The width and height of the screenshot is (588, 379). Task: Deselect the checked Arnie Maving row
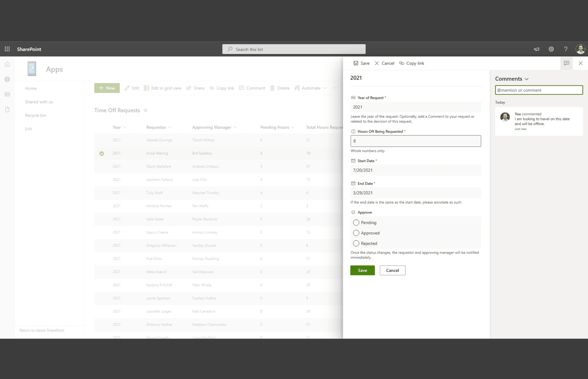coord(102,153)
